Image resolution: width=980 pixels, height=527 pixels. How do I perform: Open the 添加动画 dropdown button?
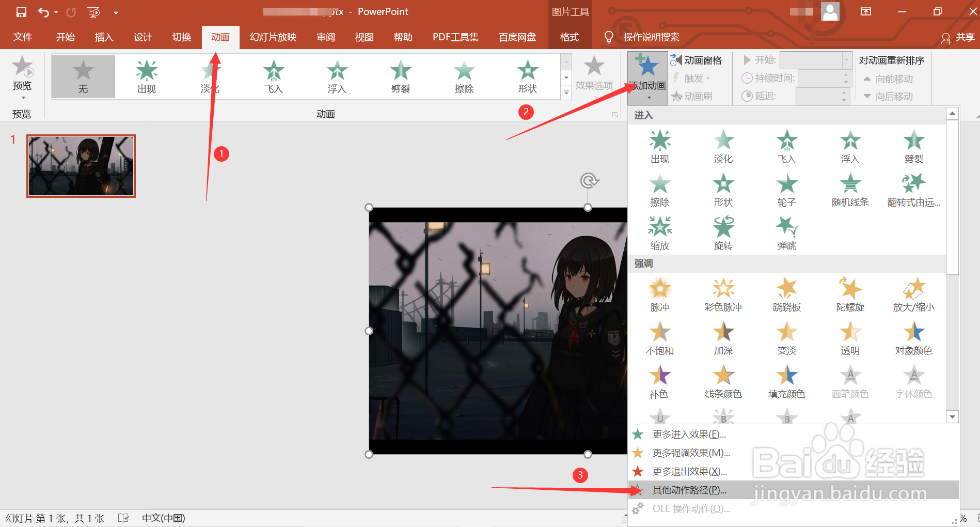coord(647,78)
